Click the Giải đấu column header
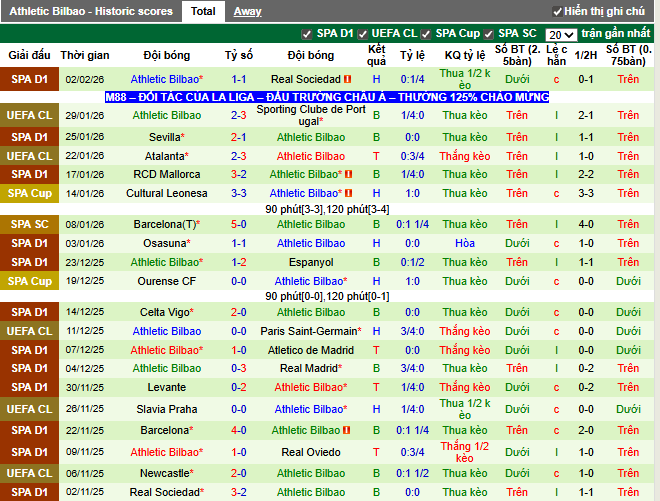660x501 pixels. coord(29,55)
